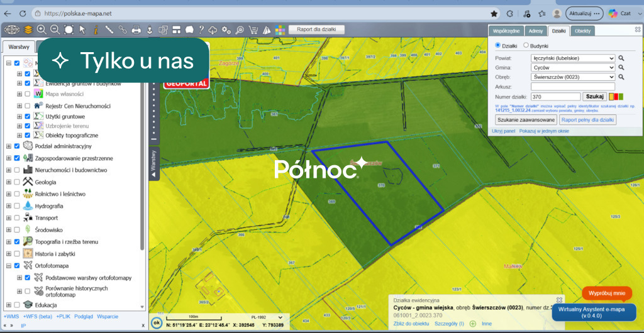
Task: Select the measure ruler tool
Action: [x=109, y=30]
